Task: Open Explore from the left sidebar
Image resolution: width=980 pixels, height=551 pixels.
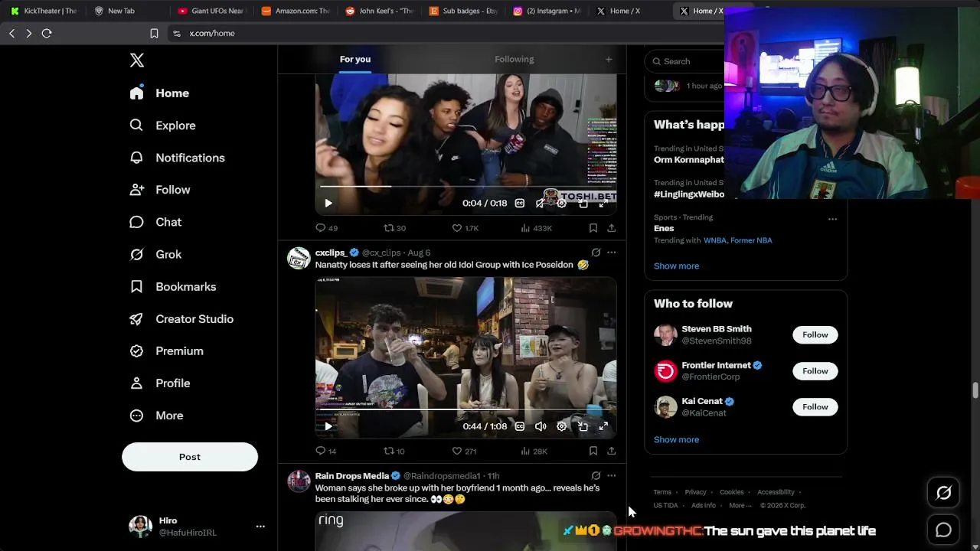Action: pyautogui.click(x=162, y=126)
